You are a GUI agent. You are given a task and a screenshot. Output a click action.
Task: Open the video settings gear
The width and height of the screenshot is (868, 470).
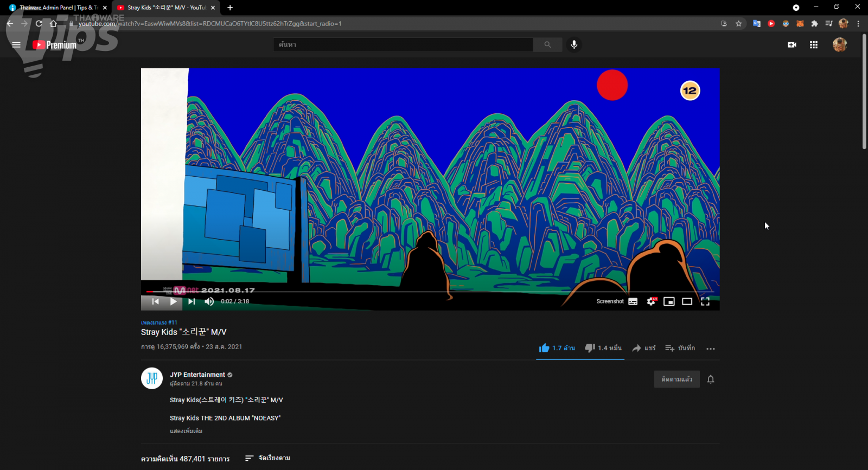tap(651, 301)
